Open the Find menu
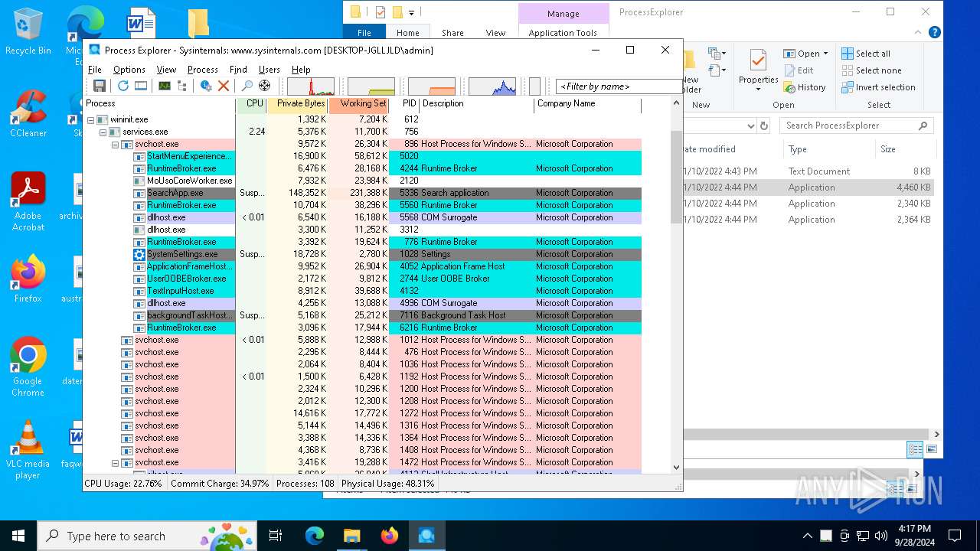This screenshot has width=980, height=551. 238,70
